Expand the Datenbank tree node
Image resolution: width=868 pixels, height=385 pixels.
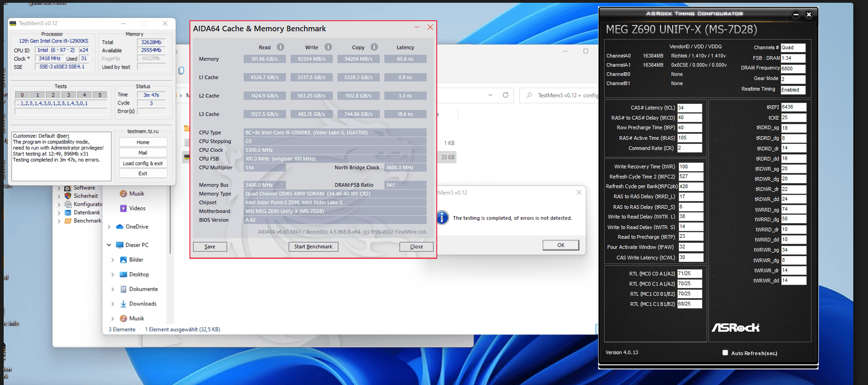pyautogui.click(x=59, y=213)
